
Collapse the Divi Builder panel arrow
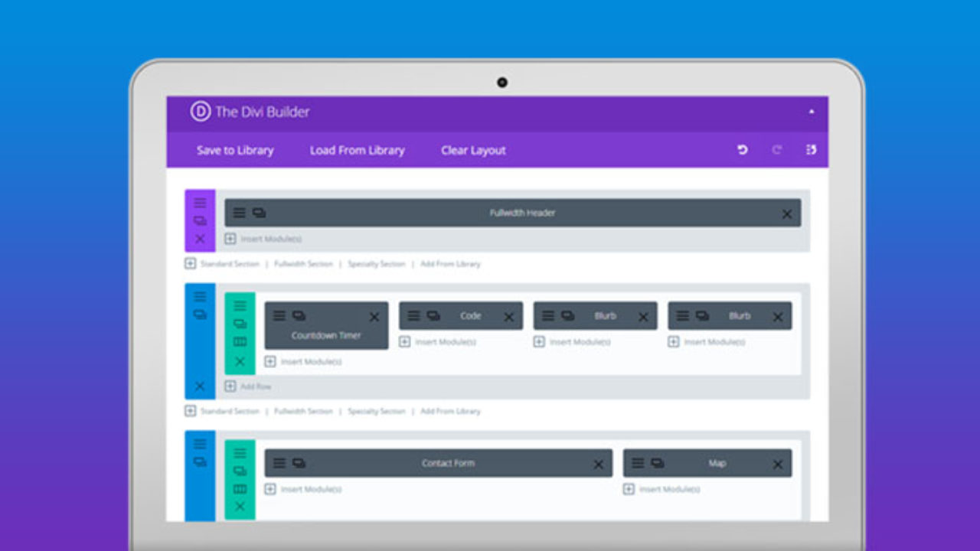pyautogui.click(x=812, y=112)
